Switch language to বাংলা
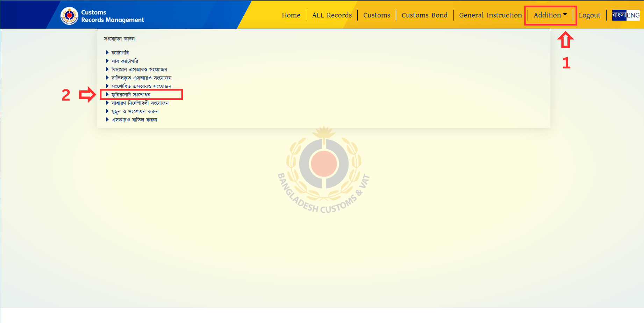 (x=619, y=15)
